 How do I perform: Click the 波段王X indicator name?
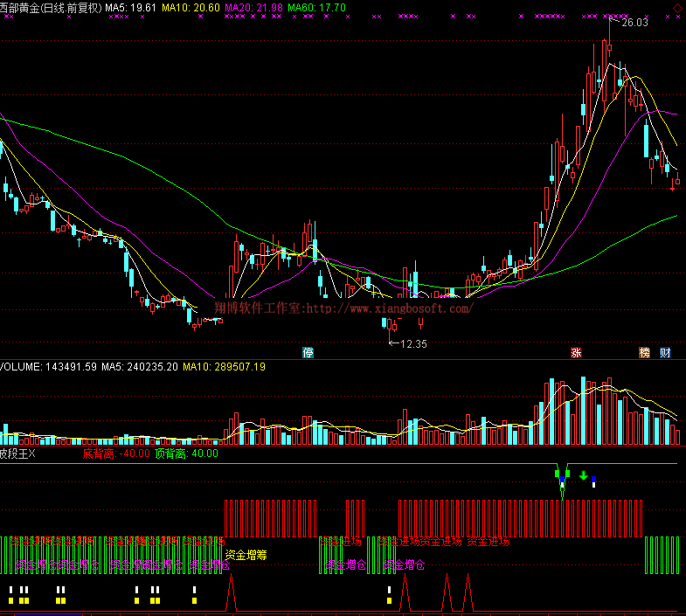[x=17, y=453]
